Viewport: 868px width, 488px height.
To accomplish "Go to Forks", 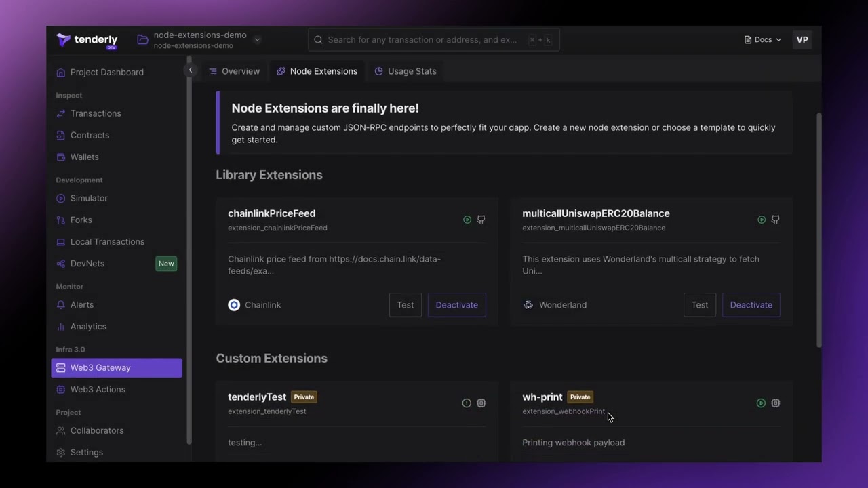I will (x=81, y=220).
